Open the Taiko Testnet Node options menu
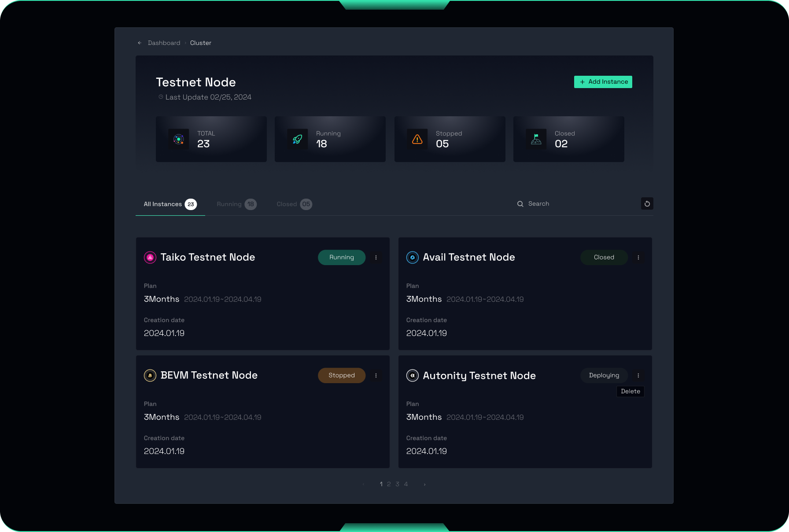The image size is (789, 532). tap(376, 258)
